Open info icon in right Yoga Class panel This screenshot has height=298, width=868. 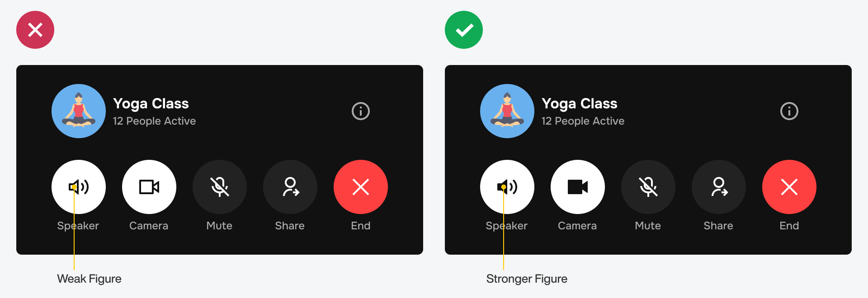click(789, 111)
